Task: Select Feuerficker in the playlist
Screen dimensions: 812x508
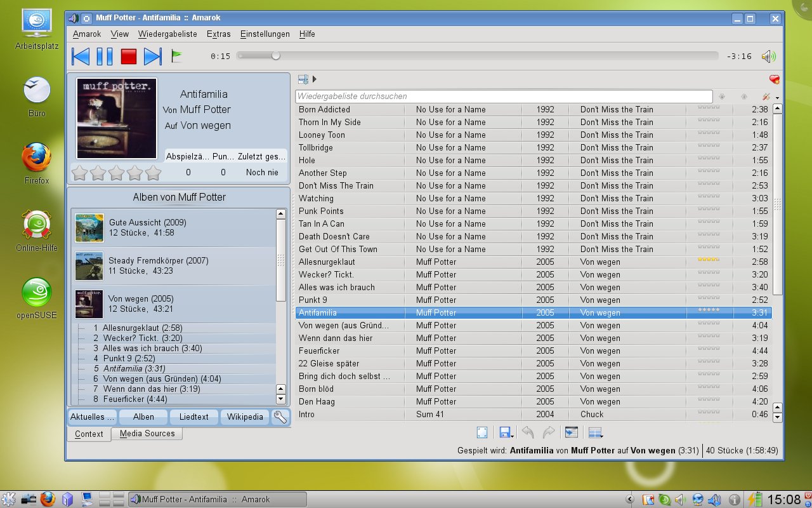Action: click(x=534, y=351)
